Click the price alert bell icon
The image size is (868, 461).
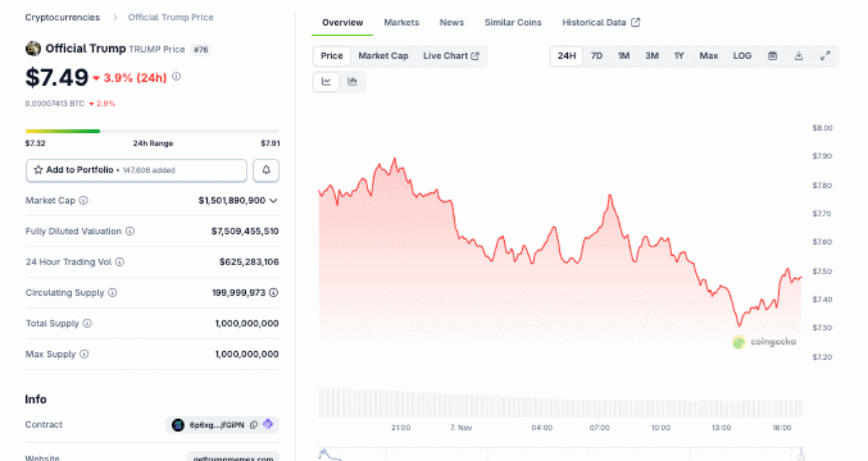pyautogui.click(x=266, y=171)
